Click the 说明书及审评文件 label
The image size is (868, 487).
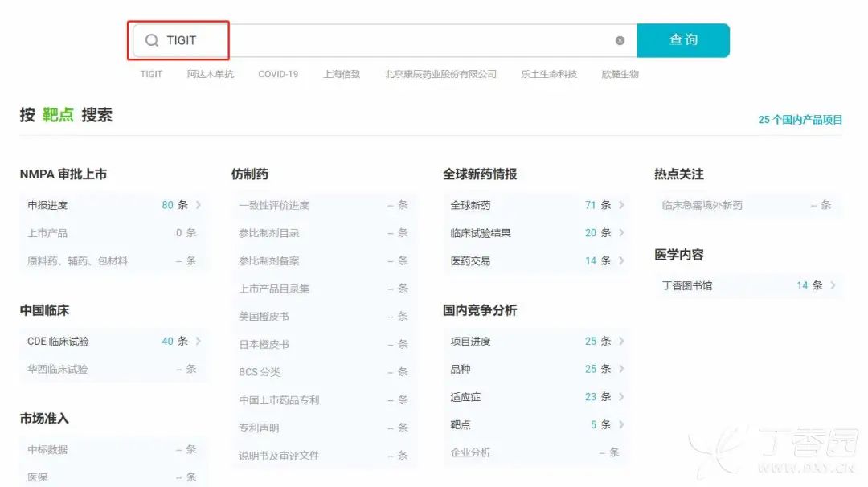[x=279, y=456]
